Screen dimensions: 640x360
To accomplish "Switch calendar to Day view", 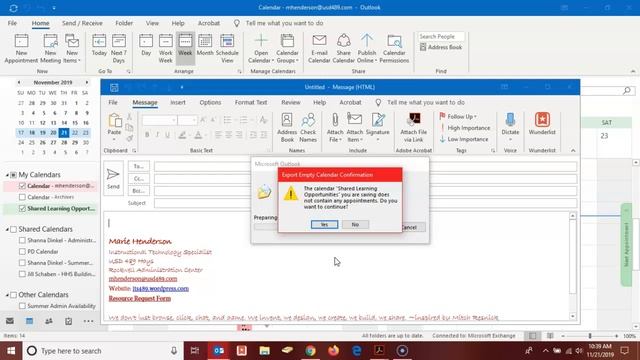I will 146,45.
